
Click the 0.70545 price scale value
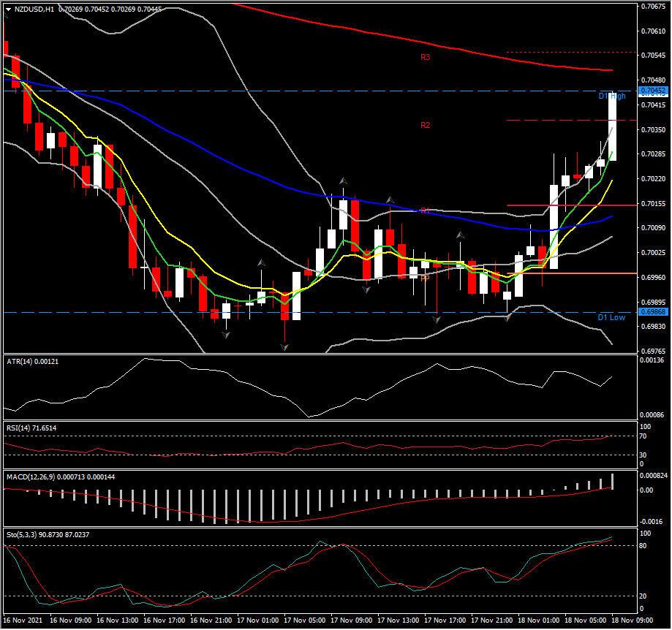coord(653,56)
